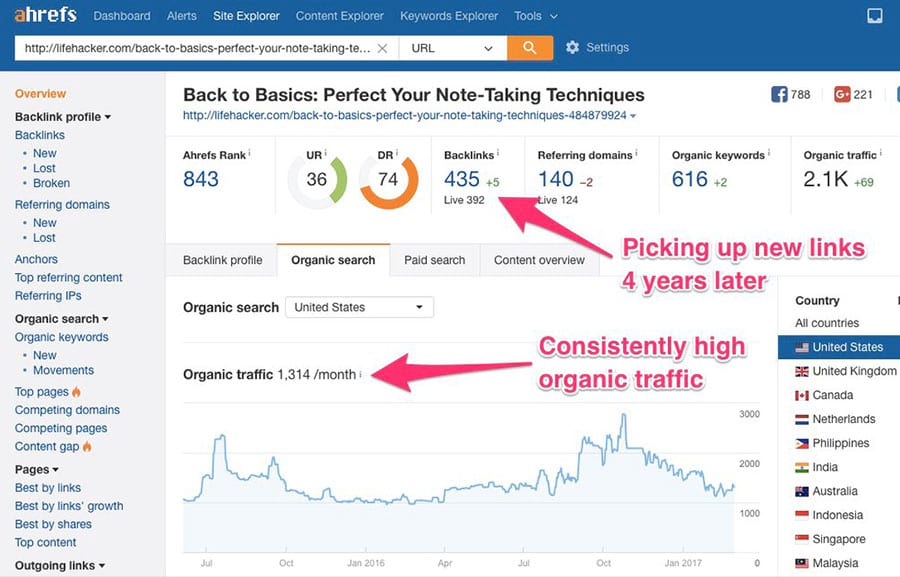Click the info icon beside Ahrefs Rank
This screenshot has width=900, height=577.
tap(249, 153)
